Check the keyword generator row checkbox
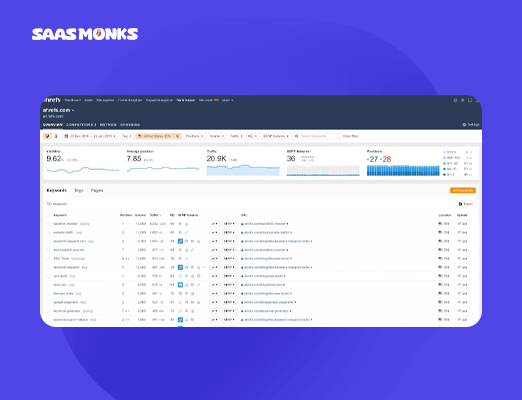 (x=48, y=311)
